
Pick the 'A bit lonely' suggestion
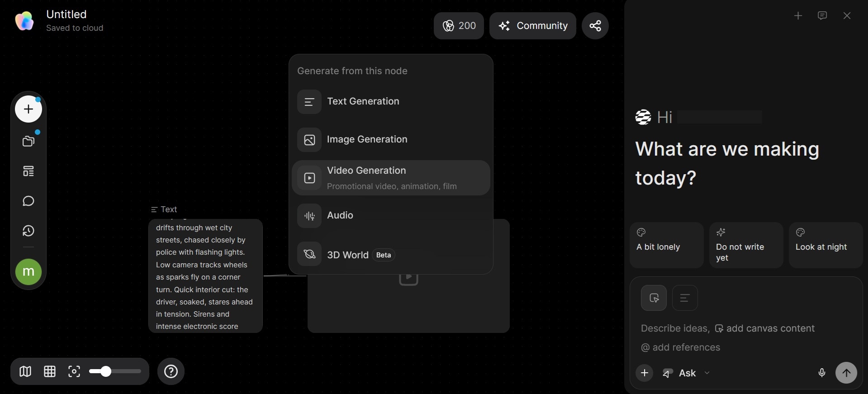[x=667, y=245]
